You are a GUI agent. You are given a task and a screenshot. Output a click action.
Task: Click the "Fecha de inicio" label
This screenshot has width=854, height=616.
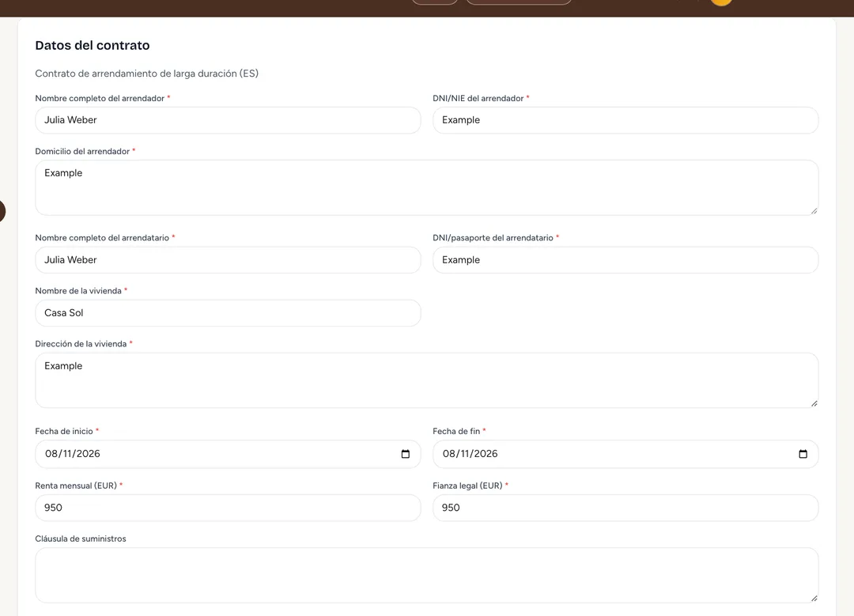coord(64,432)
